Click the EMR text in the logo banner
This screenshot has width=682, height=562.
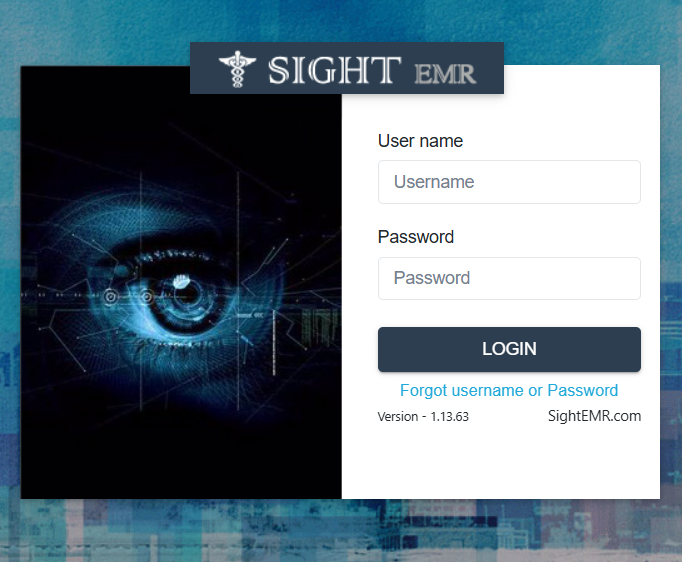point(445,74)
